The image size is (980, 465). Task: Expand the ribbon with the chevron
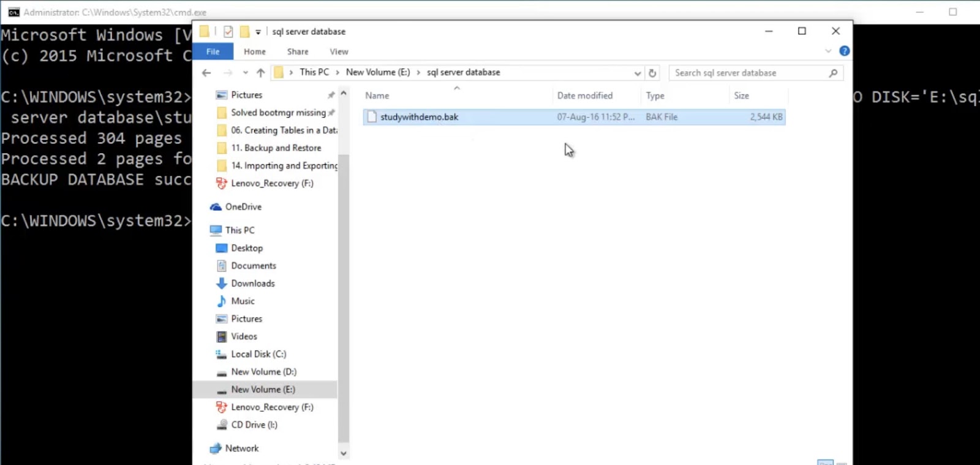coord(828,51)
